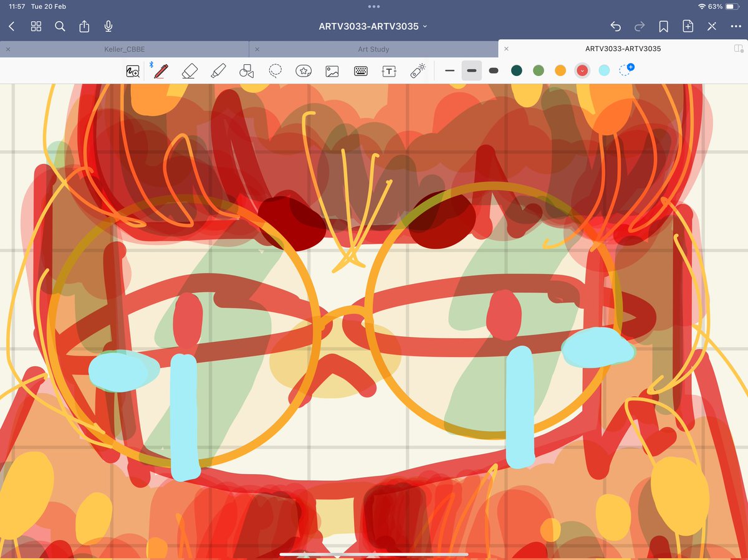This screenshot has width=748, height=560.
Task: Choose the medium stroke width
Action: pos(472,71)
